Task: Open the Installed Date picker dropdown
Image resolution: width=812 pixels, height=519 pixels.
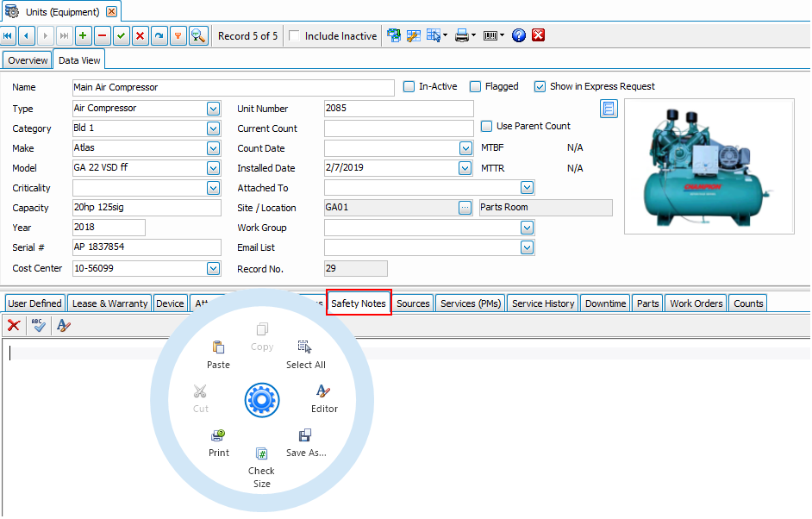Action: 465,168
